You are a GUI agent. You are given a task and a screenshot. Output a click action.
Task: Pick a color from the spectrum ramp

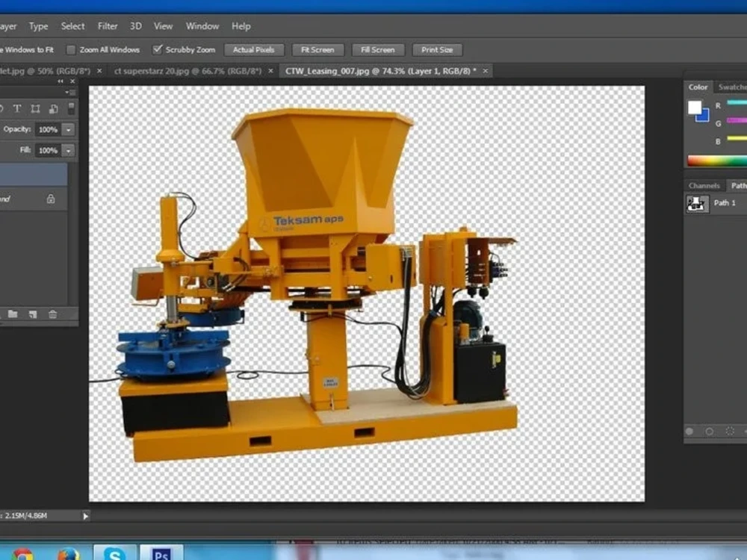tap(717, 161)
